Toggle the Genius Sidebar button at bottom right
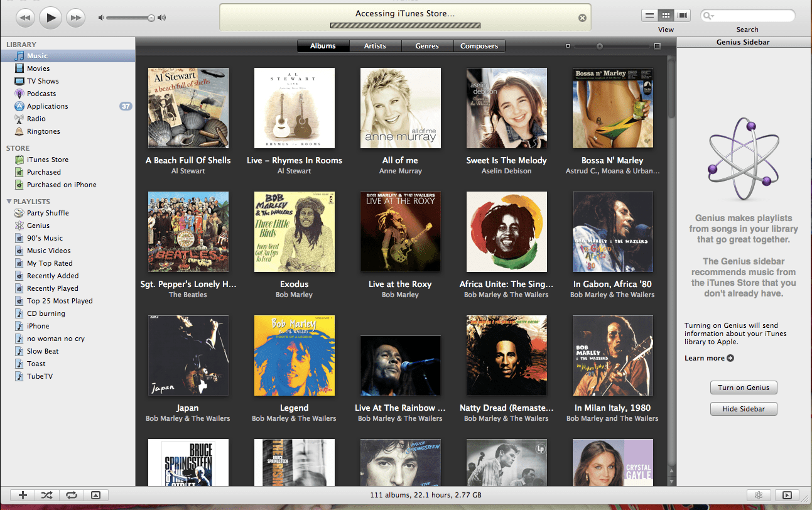The image size is (812, 510). point(788,495)
